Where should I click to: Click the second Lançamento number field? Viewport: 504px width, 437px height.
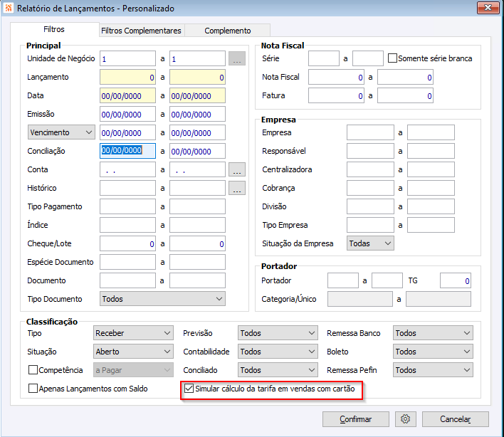197,77
